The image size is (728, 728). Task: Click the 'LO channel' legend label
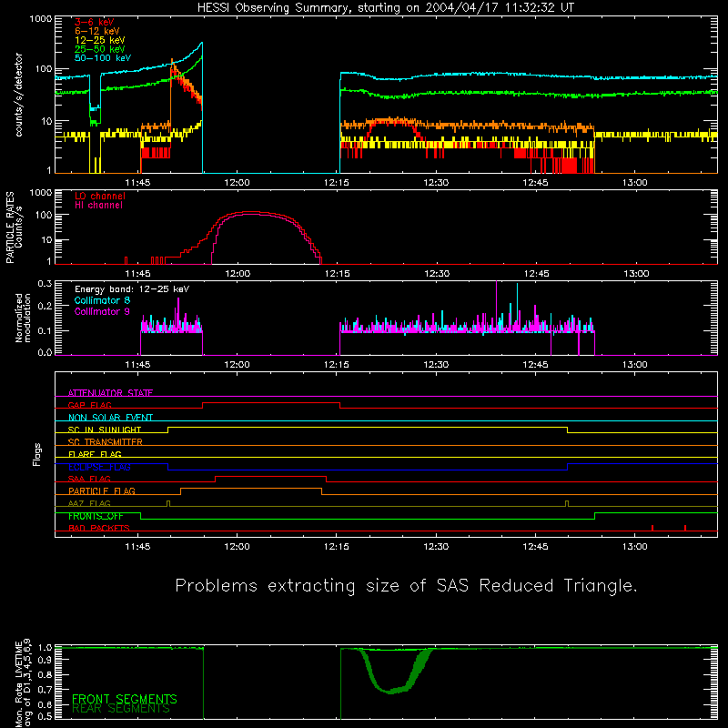[99, 196]
